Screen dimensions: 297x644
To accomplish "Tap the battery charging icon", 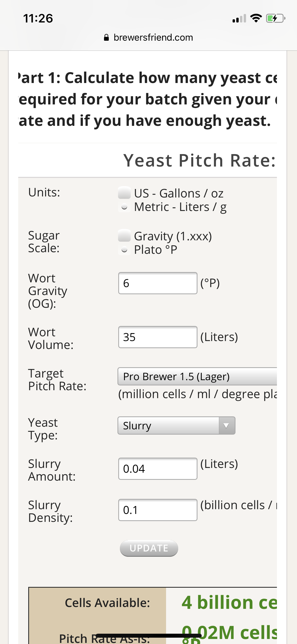I will coord(275,19).
